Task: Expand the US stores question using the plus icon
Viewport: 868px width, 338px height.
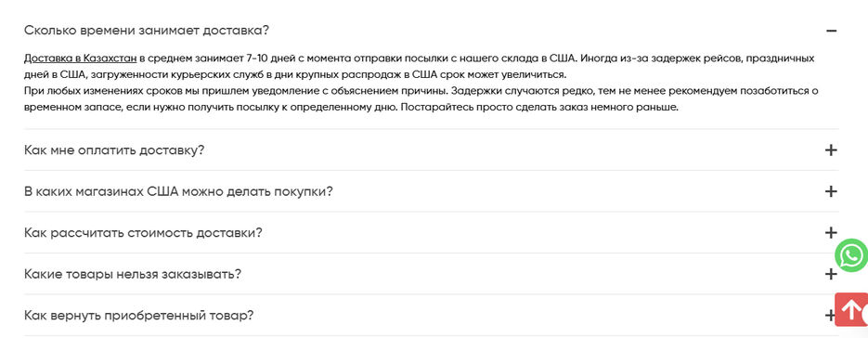Action: point(831,191)
